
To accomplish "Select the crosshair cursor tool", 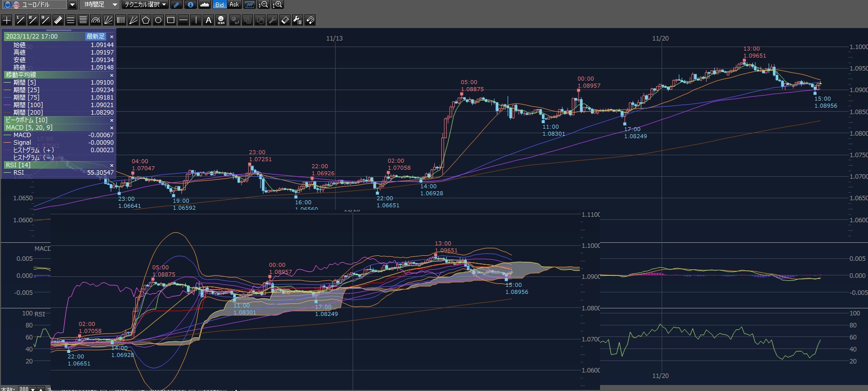I will click(7, 20).
